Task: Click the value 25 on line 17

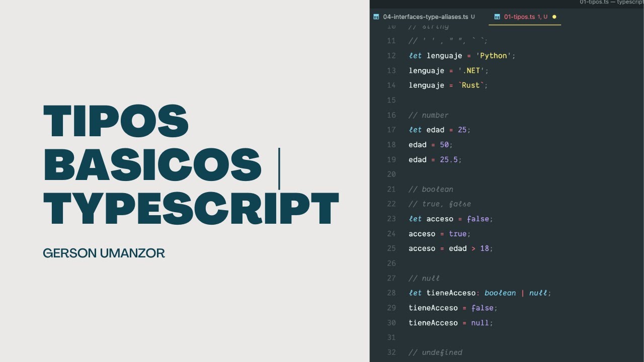Action: click(462, 130)
